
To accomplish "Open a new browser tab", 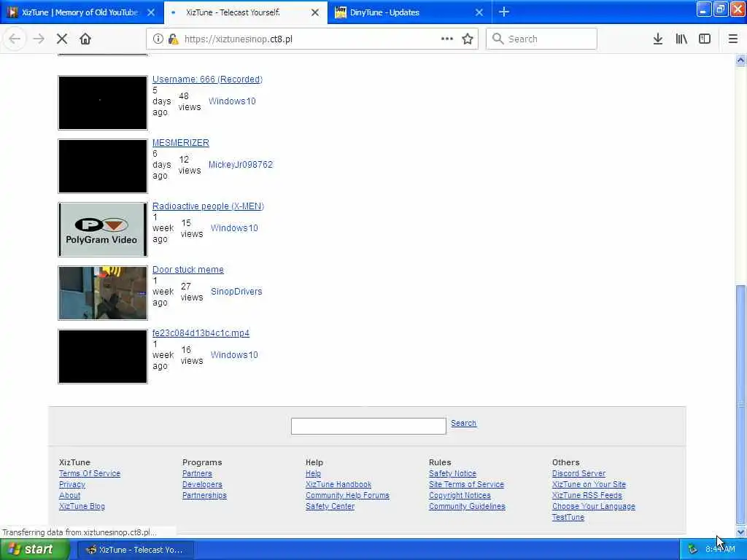I will coord(504,12).
